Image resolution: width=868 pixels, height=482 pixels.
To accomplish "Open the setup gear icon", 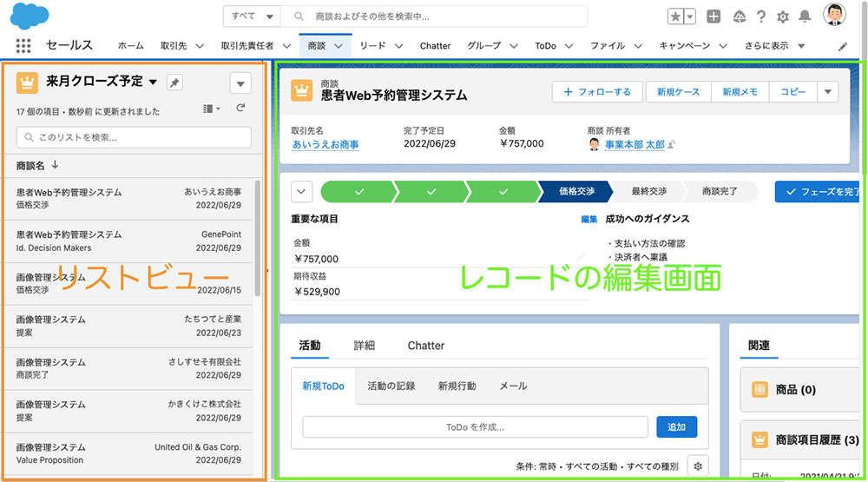I will (783, 17).
